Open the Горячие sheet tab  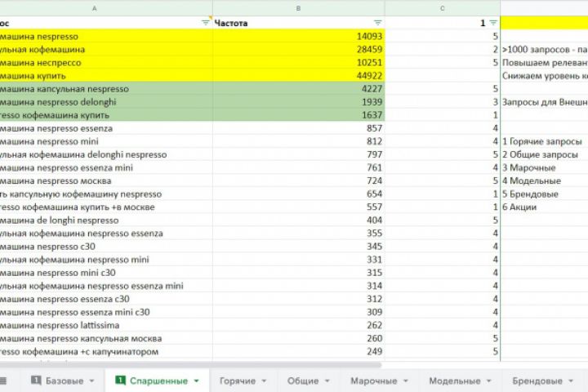[x=238, y=381]
